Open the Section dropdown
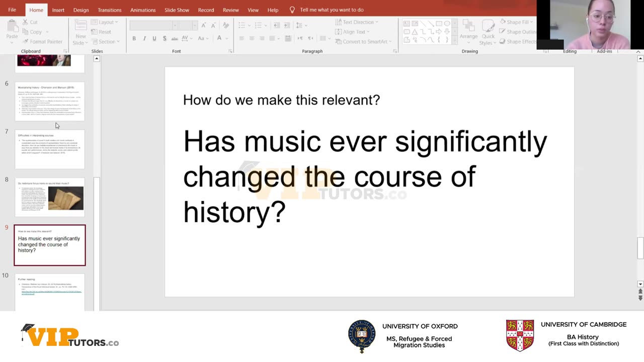Screen dimensions: 644x362 [106, 42]
